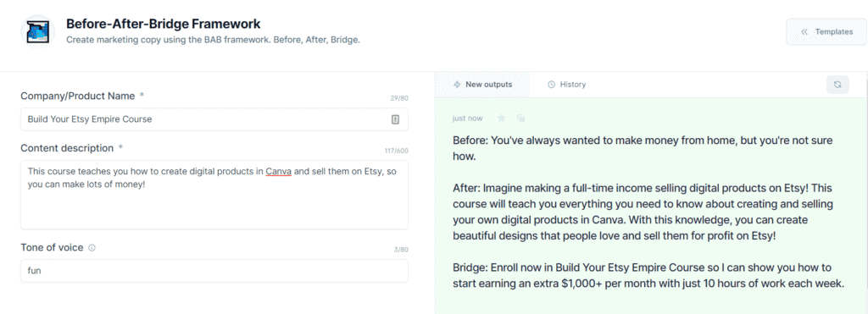Click the clock icon on History tab
The height and width of the screenshot is (314, 868).
coord(551,85)
